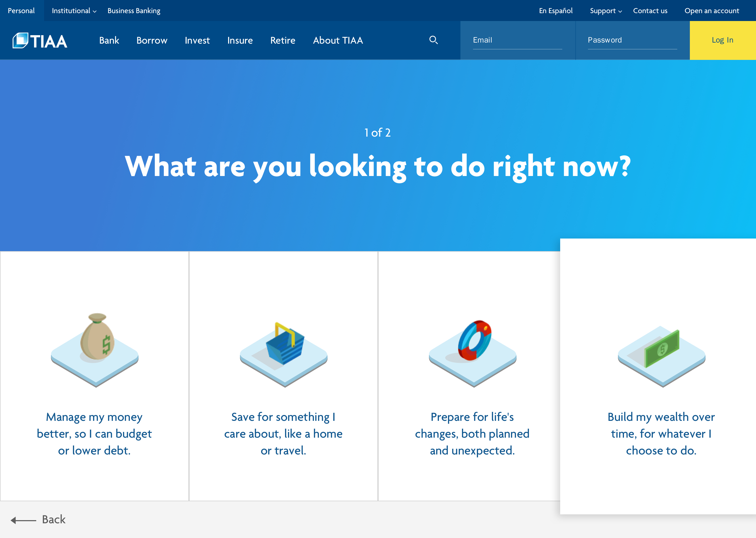Go to Business Banking

[134, 11]
